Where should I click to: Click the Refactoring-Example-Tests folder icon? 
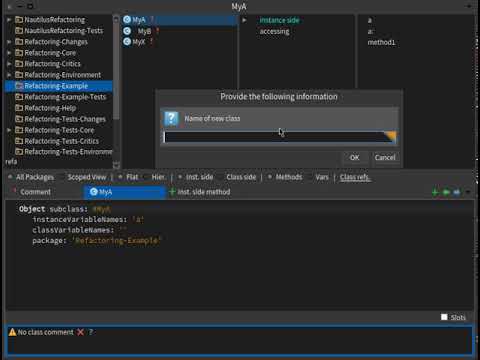point(19,97)
